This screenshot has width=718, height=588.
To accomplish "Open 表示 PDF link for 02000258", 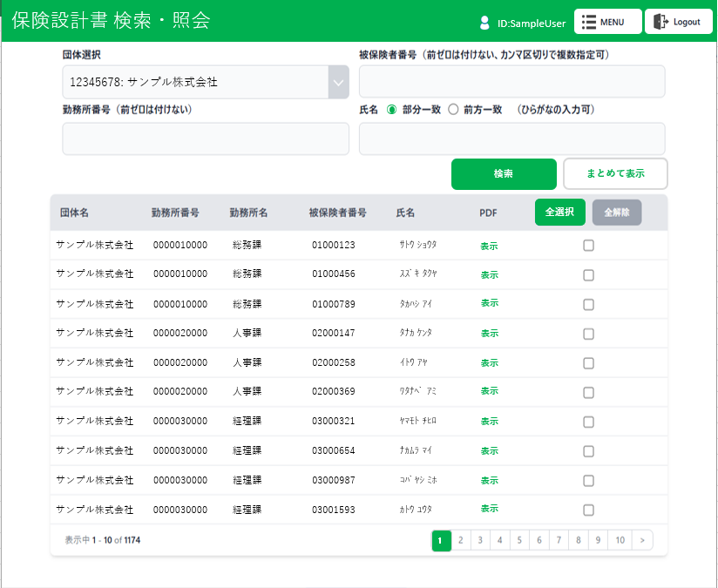I will (489, 363).
